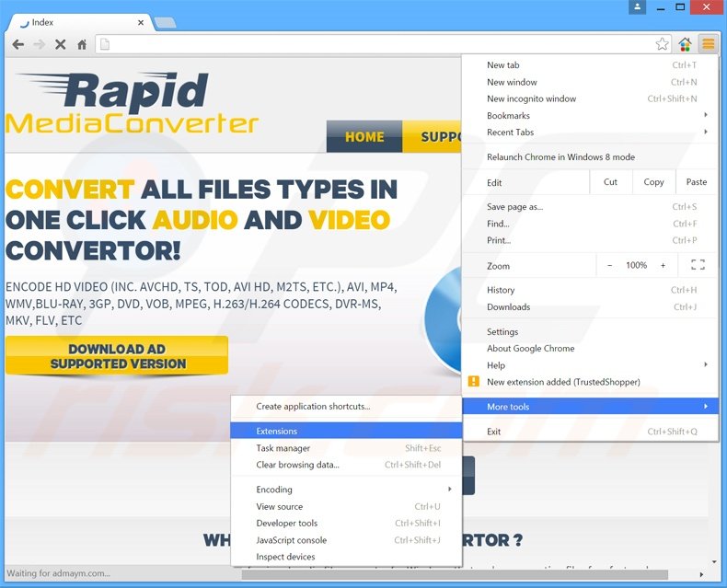Click the SUPPORT tab on website
This screenshot has width=727, height=588.
pos(432,136)
